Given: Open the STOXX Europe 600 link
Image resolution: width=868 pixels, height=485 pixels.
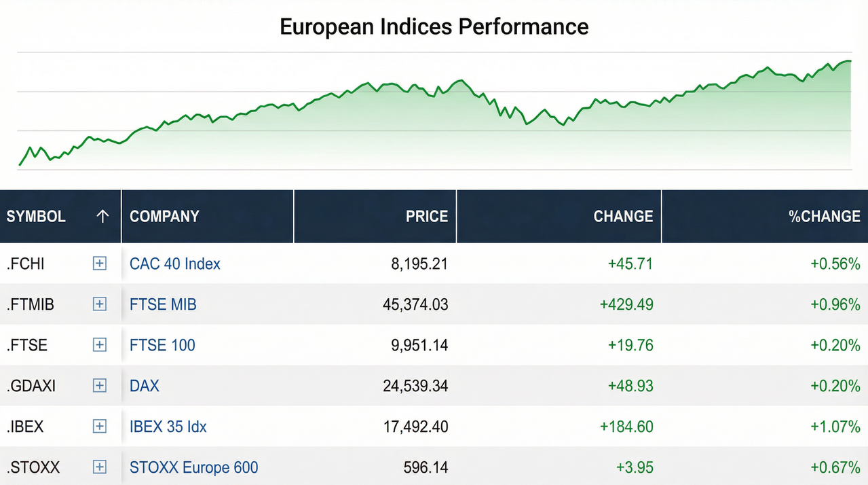Looking at the screenshot, I should pos(194,467).
